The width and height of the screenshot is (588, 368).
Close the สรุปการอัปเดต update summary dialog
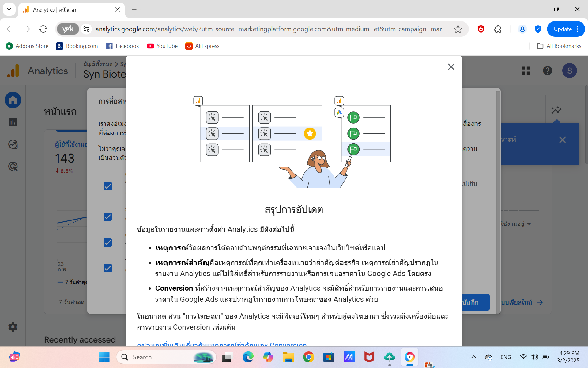point(451,67)
